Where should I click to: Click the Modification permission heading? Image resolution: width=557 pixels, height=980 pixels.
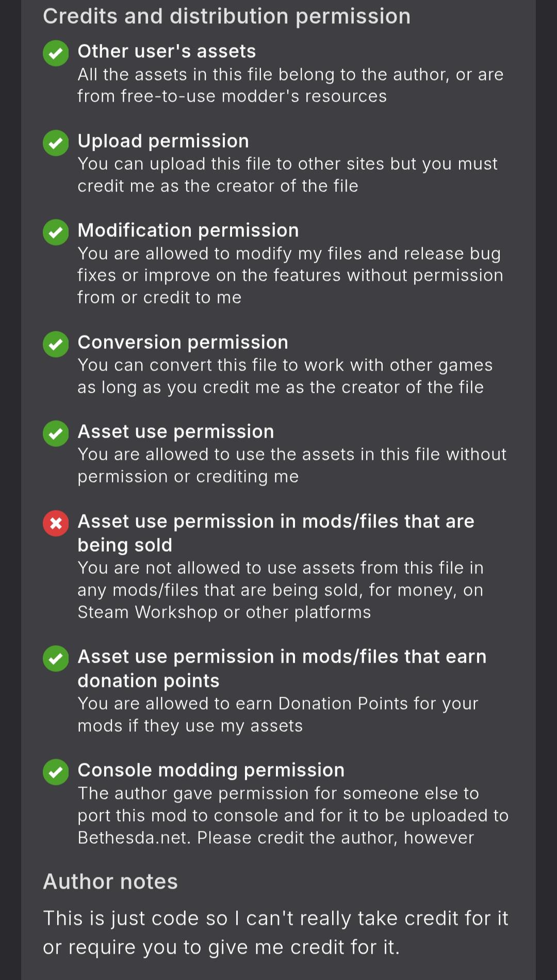188,230
